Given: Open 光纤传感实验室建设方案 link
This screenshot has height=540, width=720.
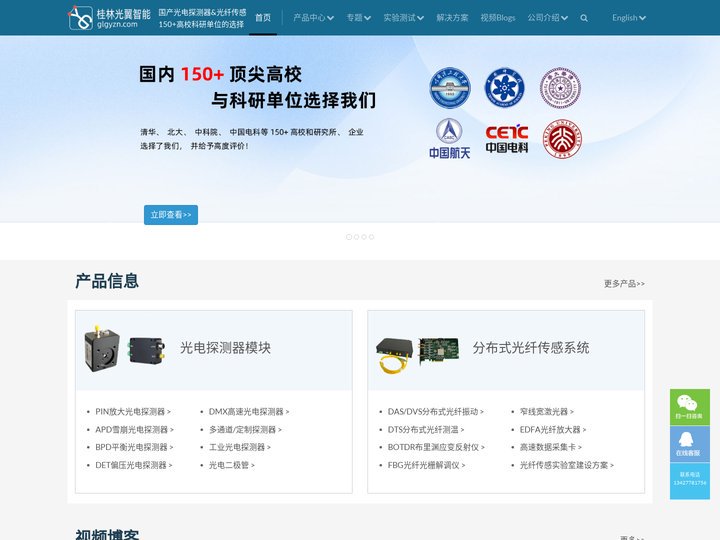Looking at the screenshot, I should [x=566, y=465].
